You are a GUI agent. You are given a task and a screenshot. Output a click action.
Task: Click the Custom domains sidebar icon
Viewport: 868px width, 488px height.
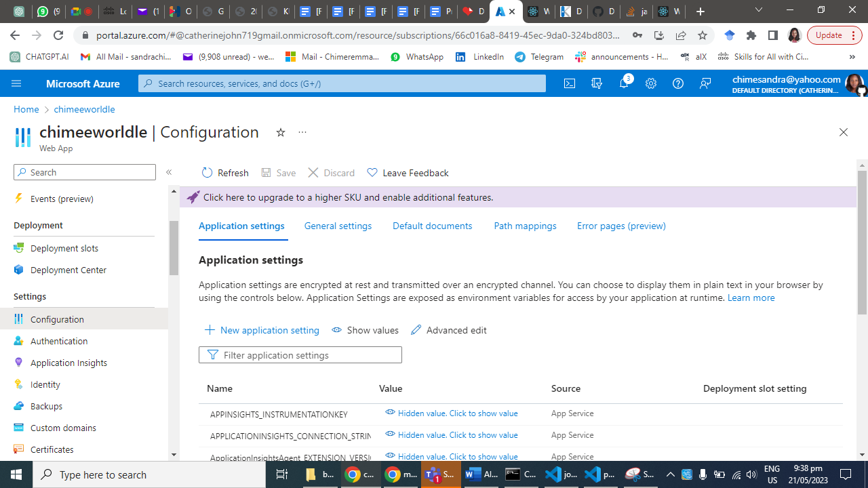tap(19, 428)
